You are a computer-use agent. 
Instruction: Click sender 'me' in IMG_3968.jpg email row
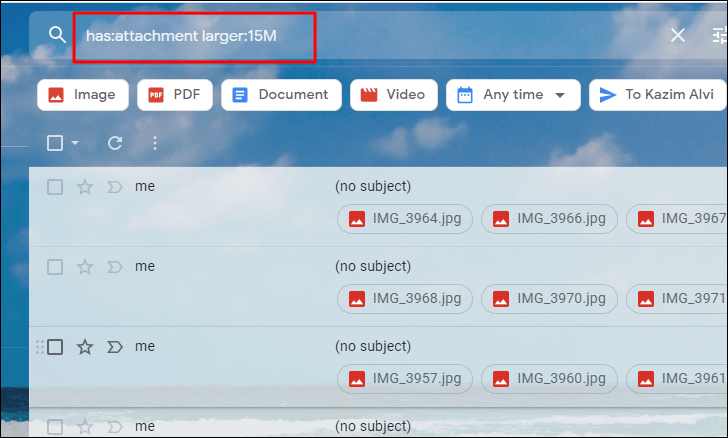pyautogui.click(x=145, y=266)
